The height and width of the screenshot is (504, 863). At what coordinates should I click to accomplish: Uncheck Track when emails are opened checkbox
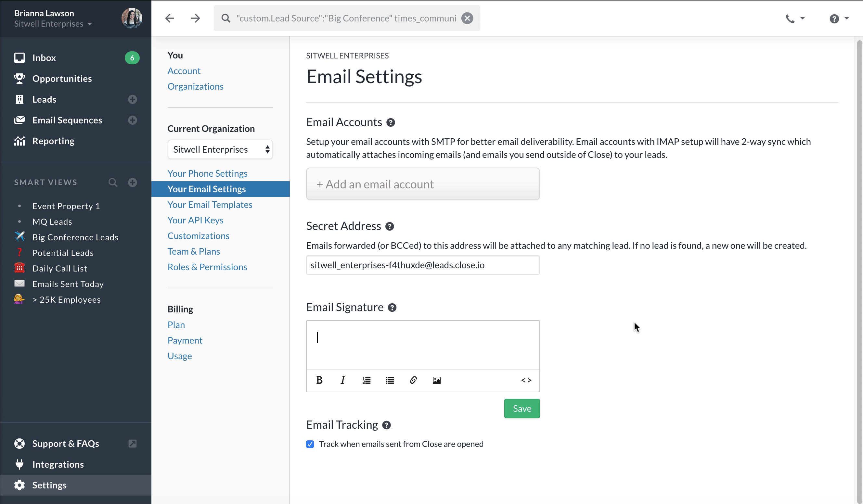310,444
